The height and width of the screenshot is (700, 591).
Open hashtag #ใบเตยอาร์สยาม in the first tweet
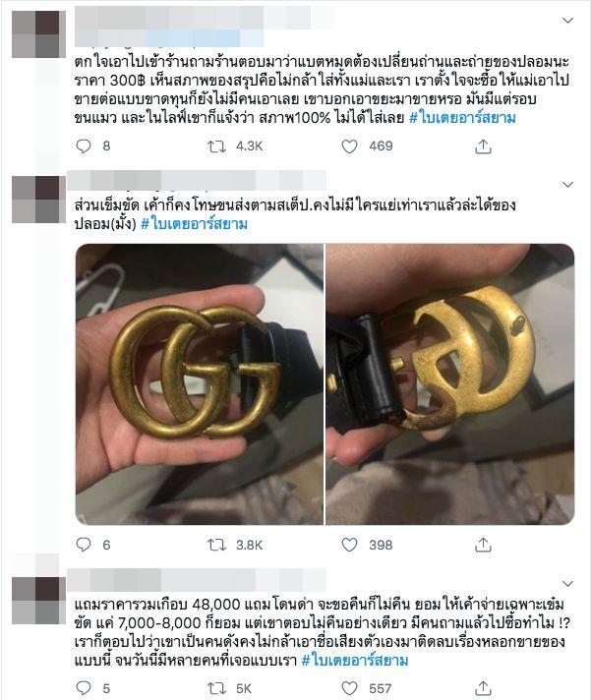click(x=462, y=118)
